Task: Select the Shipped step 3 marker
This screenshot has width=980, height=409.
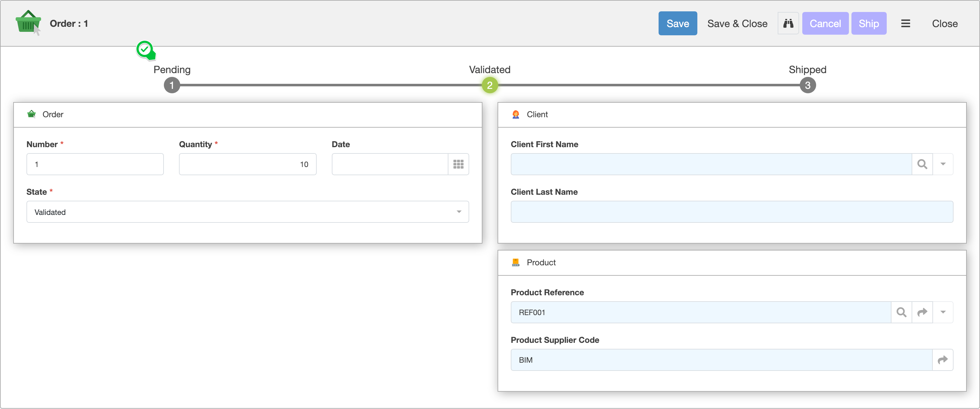Action: pyautogui.click(x=807, y=85)
